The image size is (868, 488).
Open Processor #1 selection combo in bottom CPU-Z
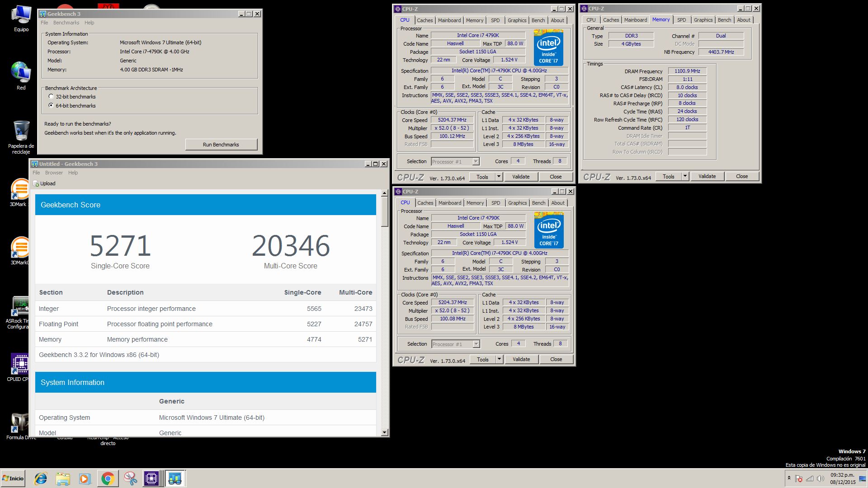click(x=455, y=344)
